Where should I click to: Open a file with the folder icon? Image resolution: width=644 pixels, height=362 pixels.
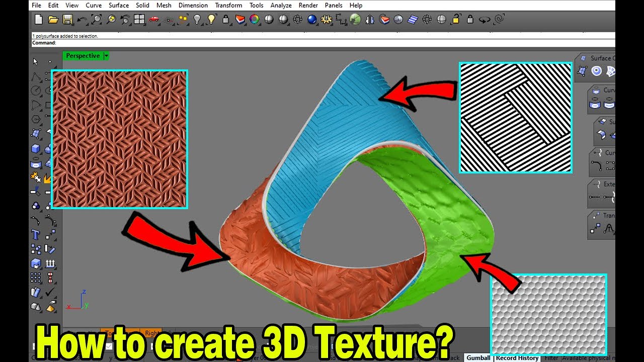point(53,20)
